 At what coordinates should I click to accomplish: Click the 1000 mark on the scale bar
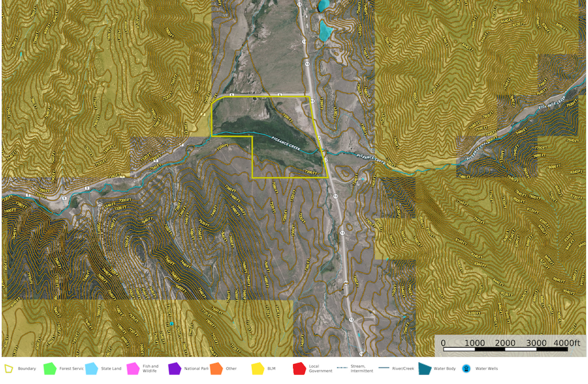475,343
